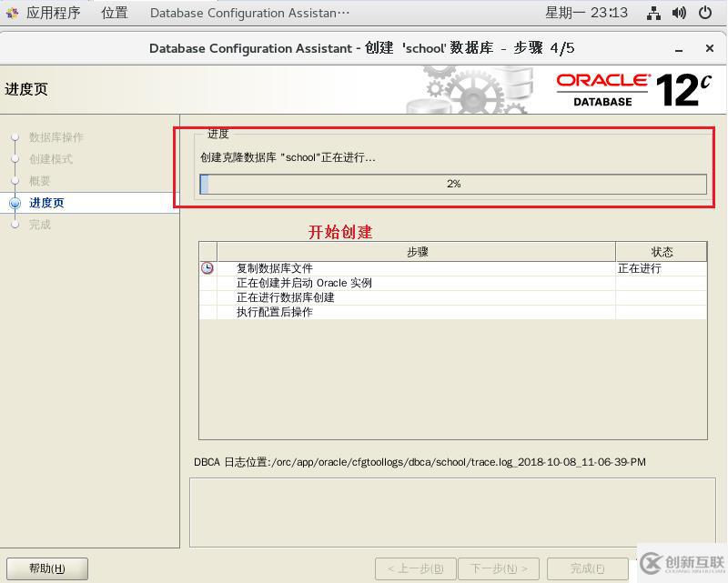This screenshot has height=583, width=728.
Task: Select the 进度页 step
Action: [x=47, y=203]
